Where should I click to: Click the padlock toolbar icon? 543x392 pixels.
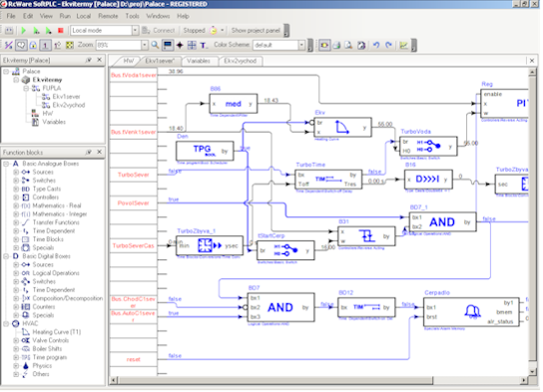tap(33, 45)
